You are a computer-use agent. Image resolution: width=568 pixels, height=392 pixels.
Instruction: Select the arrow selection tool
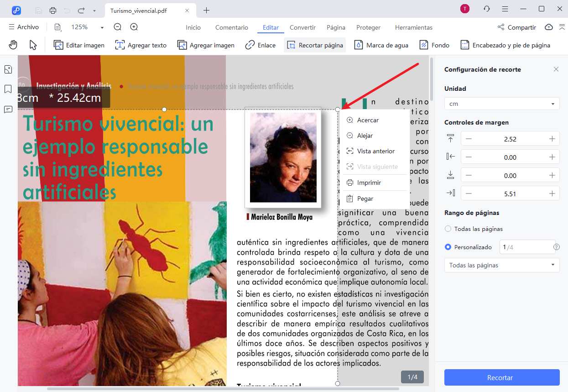pyautogui.click(x=33, y=45)
